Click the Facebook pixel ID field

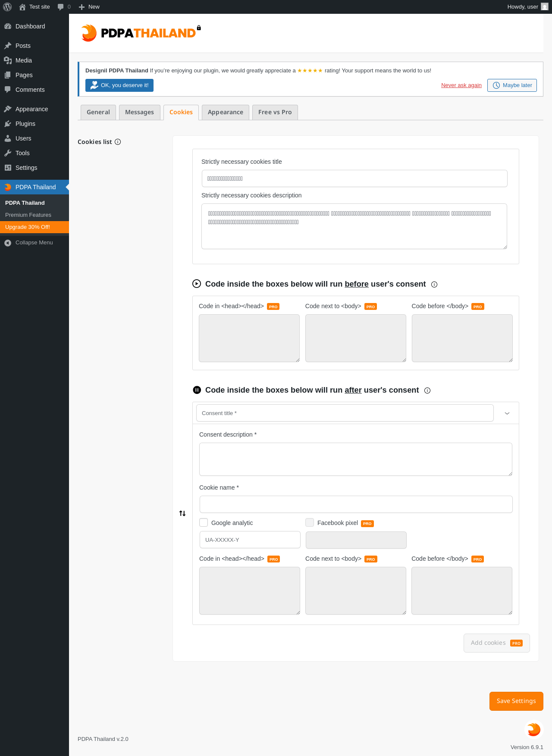coord(356,540)
